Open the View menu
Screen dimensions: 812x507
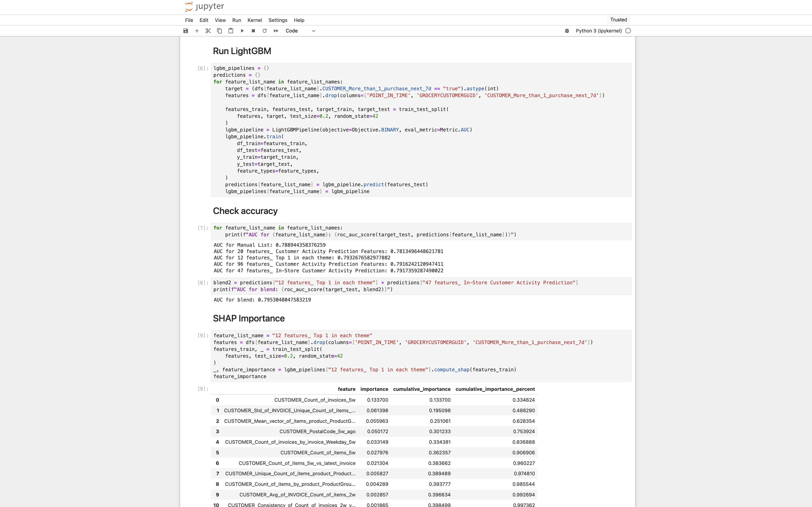click(220, 20)
